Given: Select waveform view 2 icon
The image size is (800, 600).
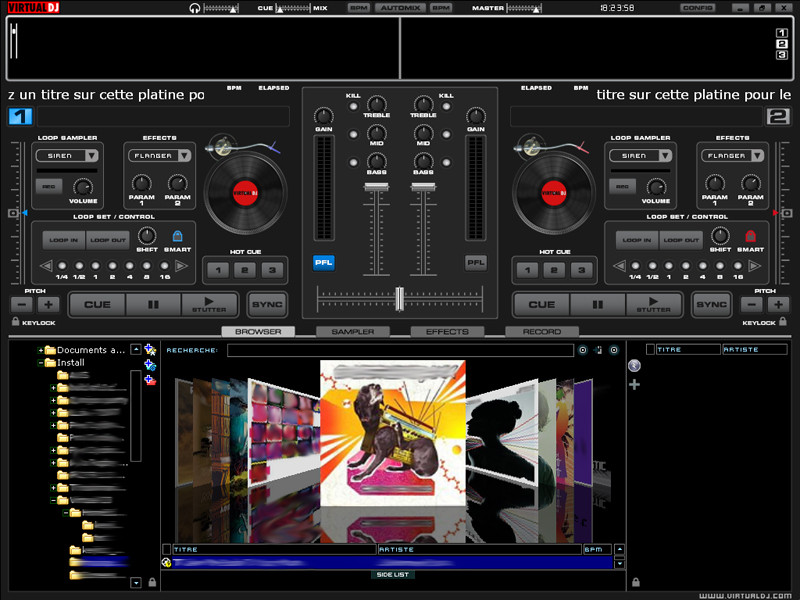Looking at the screenshot, I should [782, 44].
